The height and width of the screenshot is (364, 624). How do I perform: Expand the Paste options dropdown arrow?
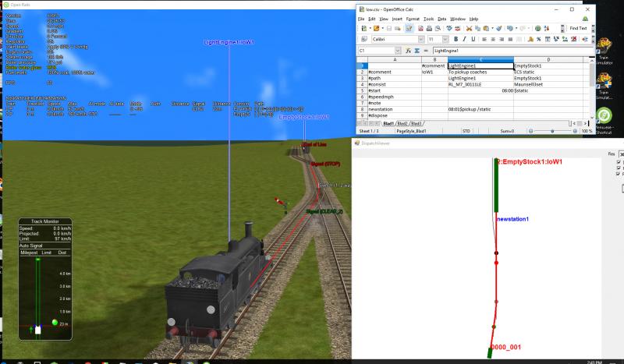492,28
